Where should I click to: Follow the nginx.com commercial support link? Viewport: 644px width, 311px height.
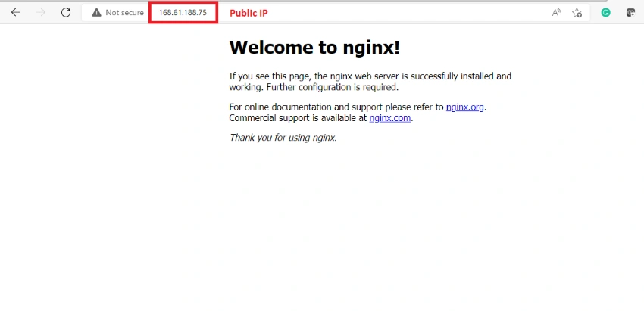pyautogui.click(x=390, y=118)
